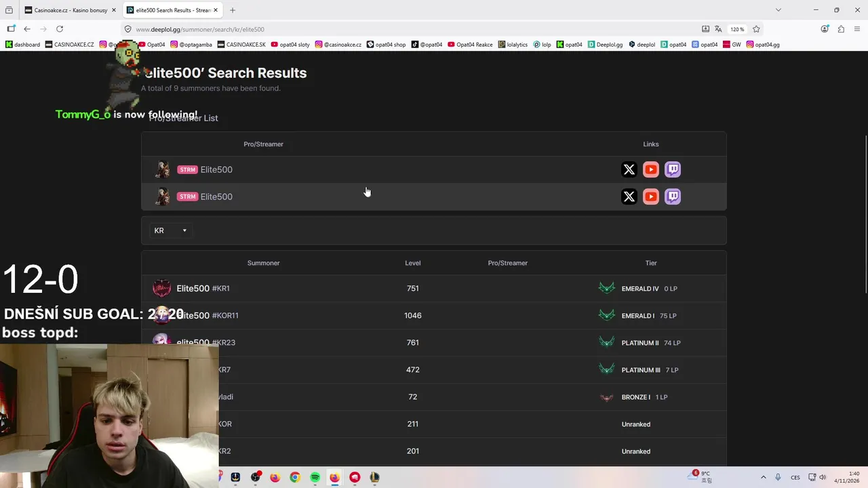Open a new browser tab
The image size is (868, 488).
click(x=233, y=10)
